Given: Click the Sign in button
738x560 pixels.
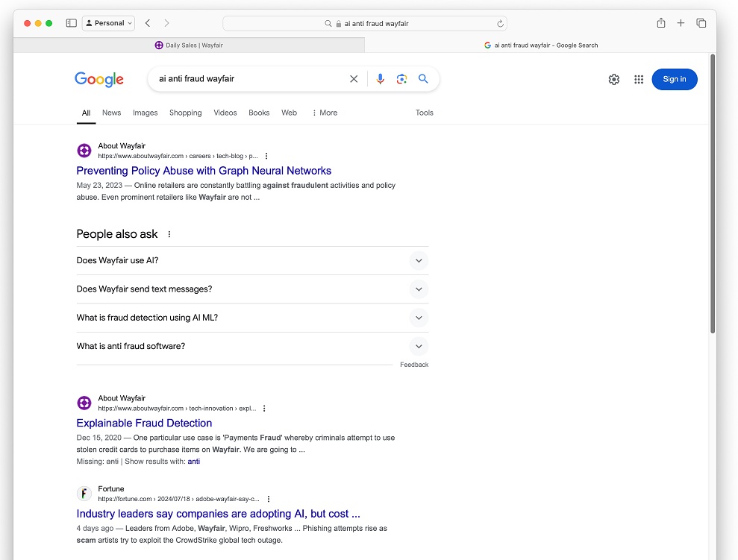Looking at the screenshot, I should [x=674, y=79].
